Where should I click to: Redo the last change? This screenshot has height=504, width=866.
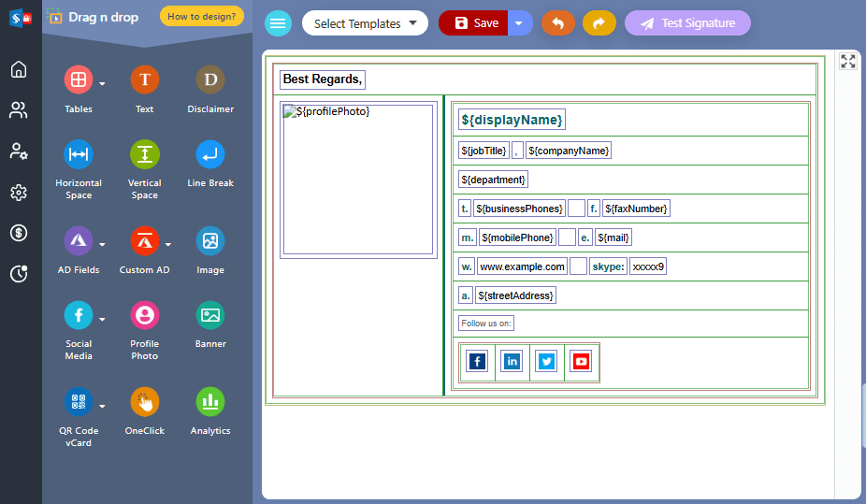click(x=599, y=23)
